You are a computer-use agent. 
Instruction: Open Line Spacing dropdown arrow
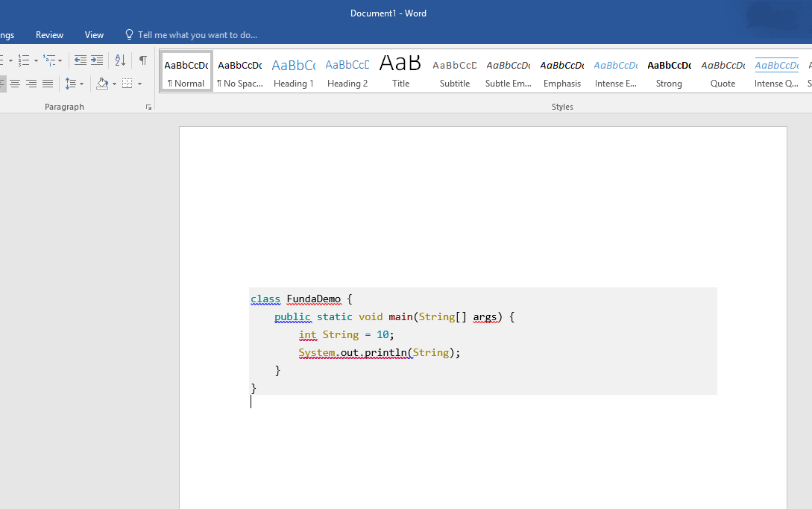coord(81,84)
